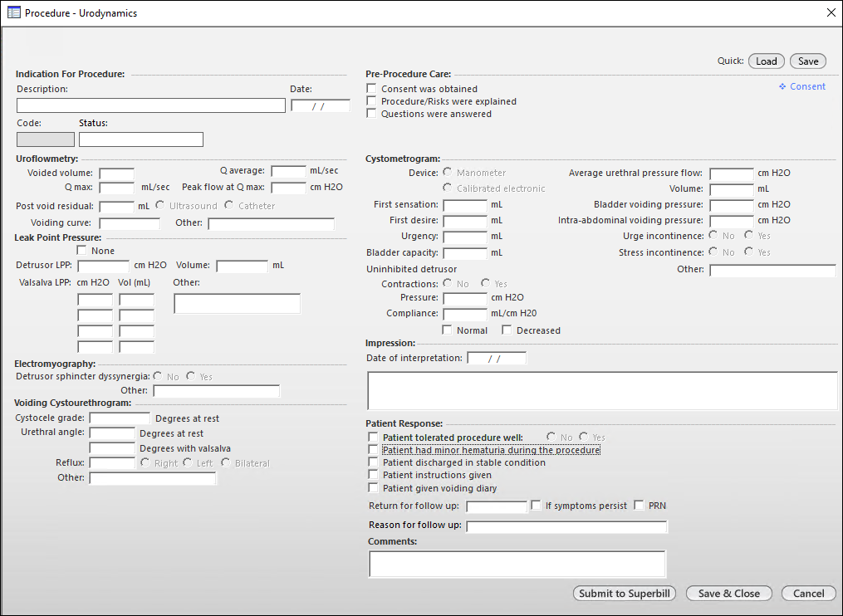Select Yes for tolerated procedure well
The height and width of the screenshot is (616, 843).
click(584, 437)
